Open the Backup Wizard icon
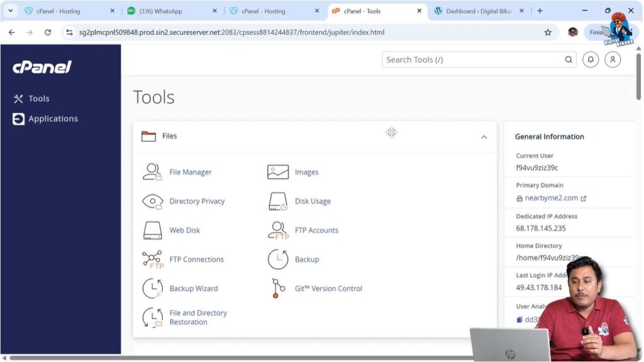The width and height of the screenshot is (644, 362). click(x=152, y=288)
